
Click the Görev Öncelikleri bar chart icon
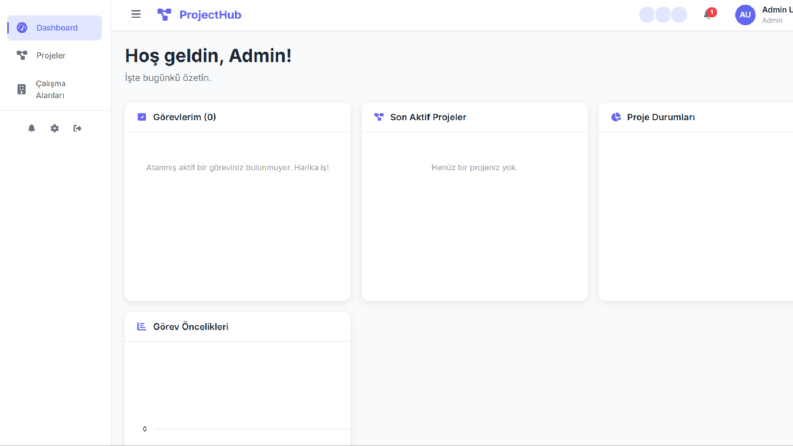[142, 327]
